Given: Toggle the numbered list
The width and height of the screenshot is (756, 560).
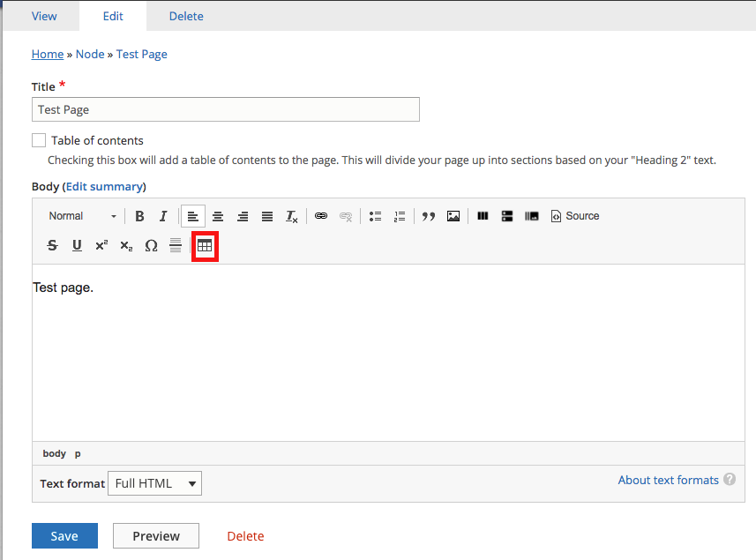Looking at the screenshot, I should coord(400,216).
